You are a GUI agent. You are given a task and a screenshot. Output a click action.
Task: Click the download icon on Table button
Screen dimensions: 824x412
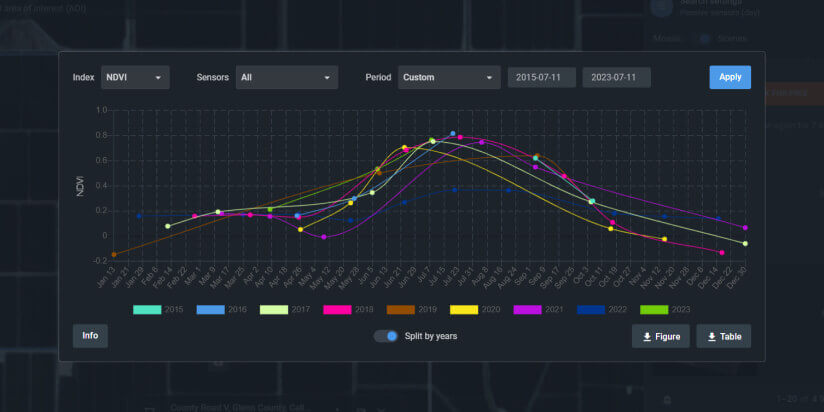click(x=712, y=336)
